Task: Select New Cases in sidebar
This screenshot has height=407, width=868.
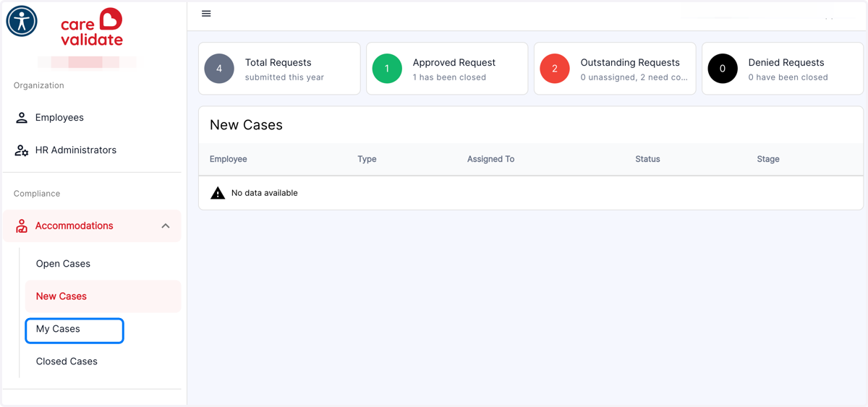Action: (x=103, y=296)
